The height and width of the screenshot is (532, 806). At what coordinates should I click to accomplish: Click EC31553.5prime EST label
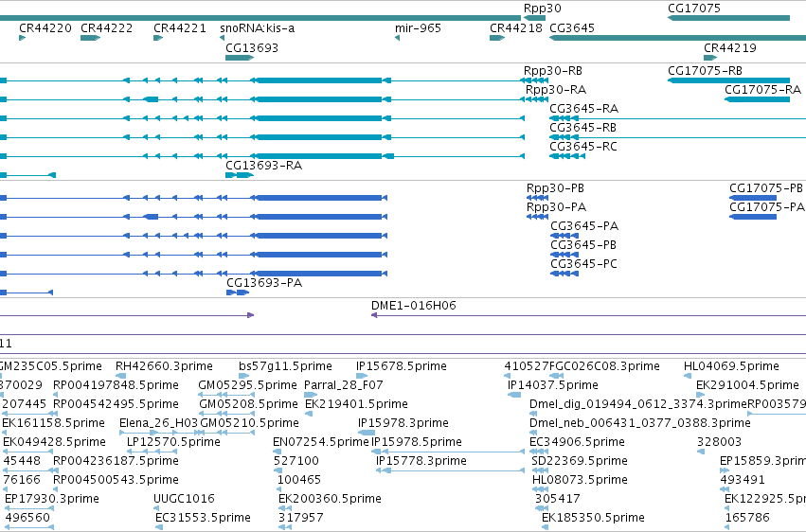pos(203,519)
